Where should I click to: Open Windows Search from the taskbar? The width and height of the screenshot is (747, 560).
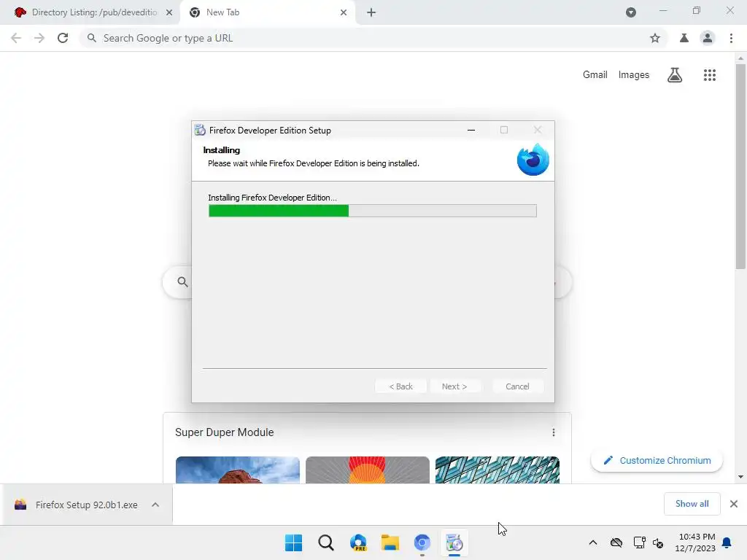click(x=326, y=542)
